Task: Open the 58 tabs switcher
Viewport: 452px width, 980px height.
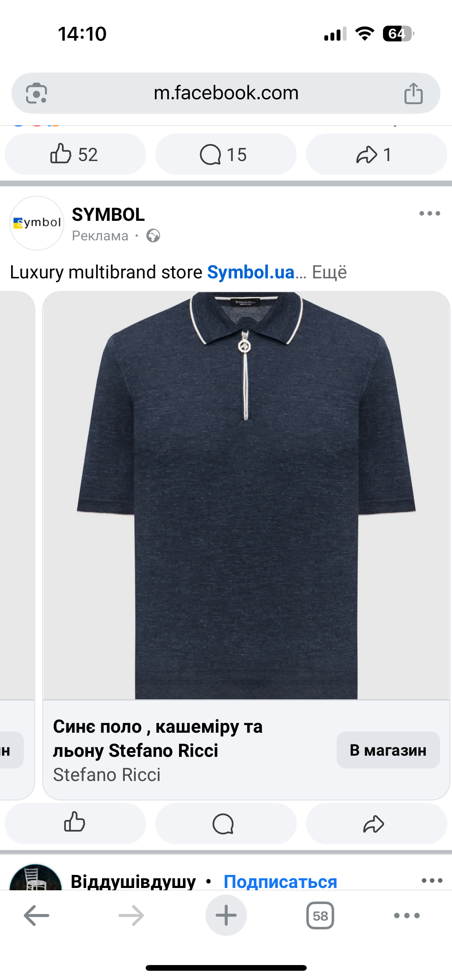Action: [320, 916]
